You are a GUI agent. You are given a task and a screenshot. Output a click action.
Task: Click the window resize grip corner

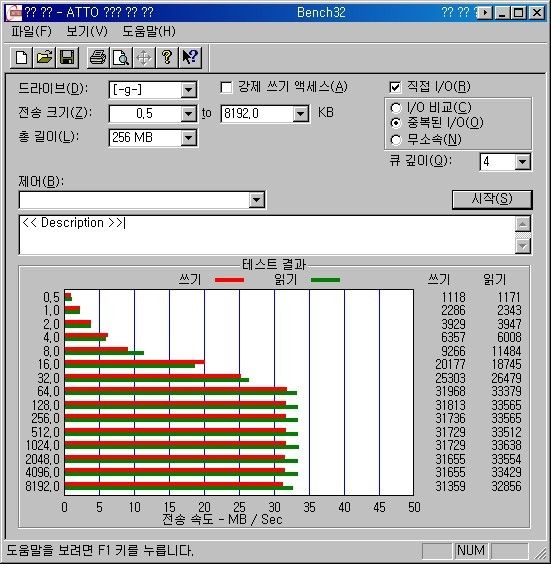pos(541,553)
